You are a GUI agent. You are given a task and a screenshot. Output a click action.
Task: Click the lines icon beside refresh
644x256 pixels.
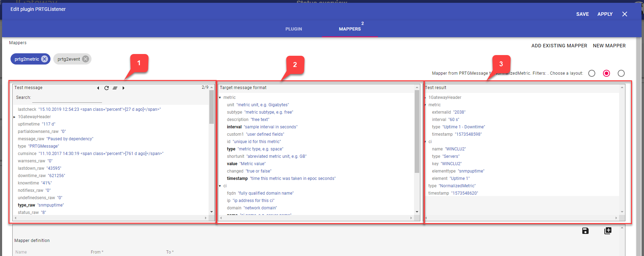[115, 88]
